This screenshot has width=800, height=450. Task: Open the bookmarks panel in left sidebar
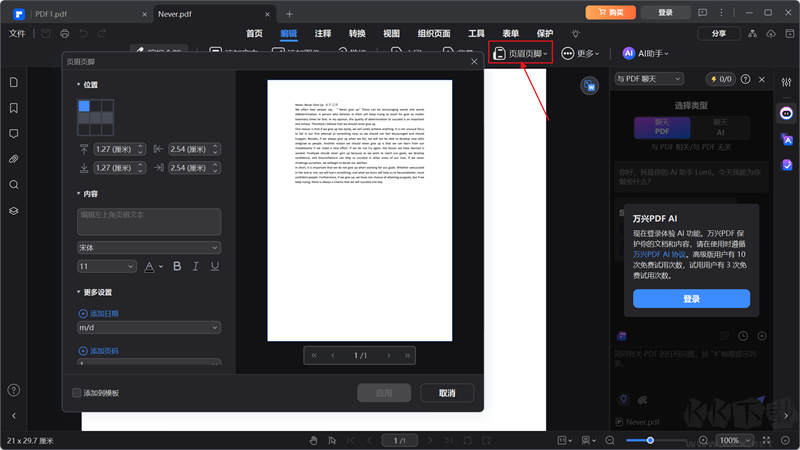tap(14, 108)
